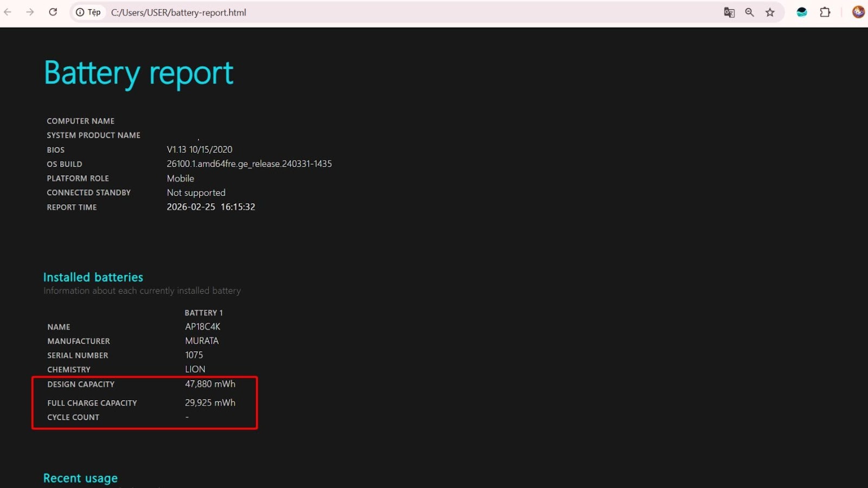This screenshot has width=868, height=488.
Task: Click the MURATA manufacturer value
Action: pyautogui.click(x=202, y=341)
